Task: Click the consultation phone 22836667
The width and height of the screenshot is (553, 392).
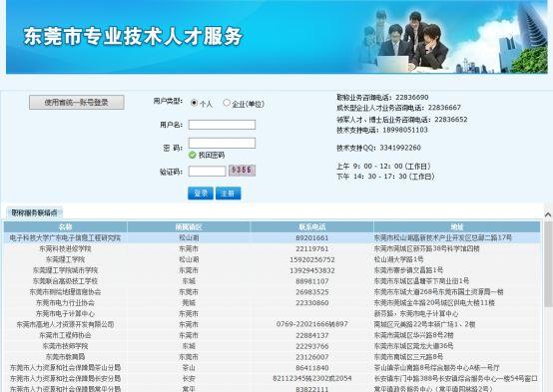Action: coord(444,108)
